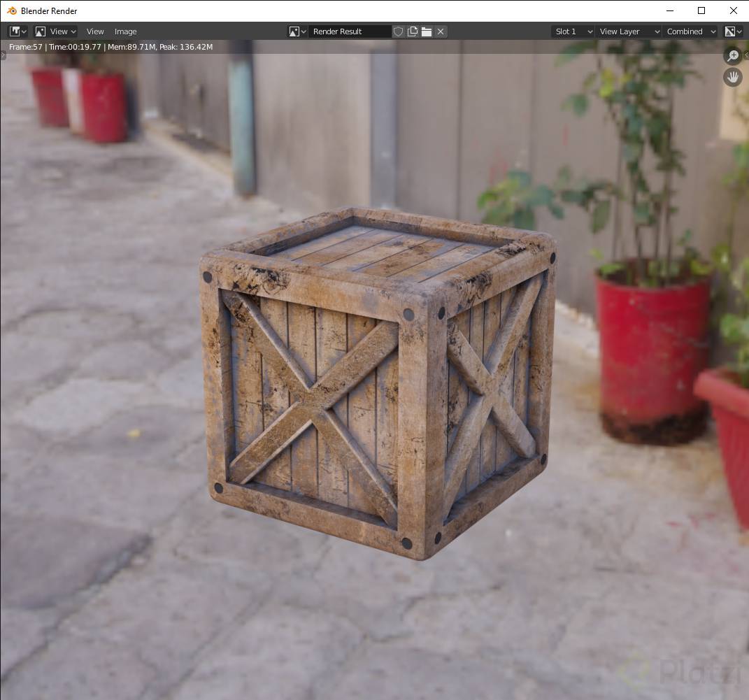
Task: Rename the image in the Render Result field
Action: click(x=350, y=31)
